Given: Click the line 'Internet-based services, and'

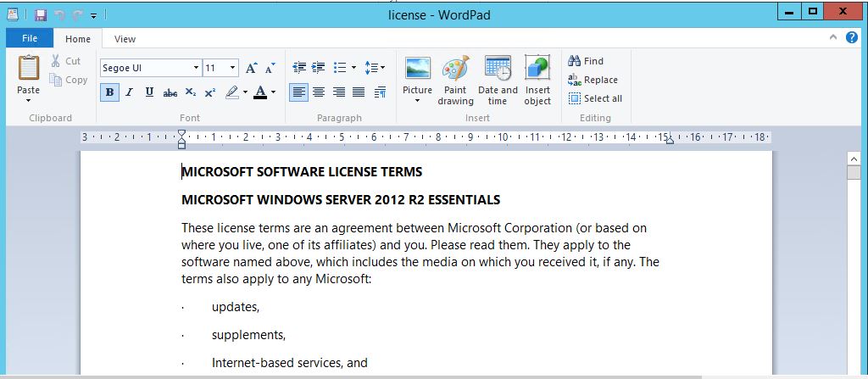Looking at the screenshot, I should 290,363.
